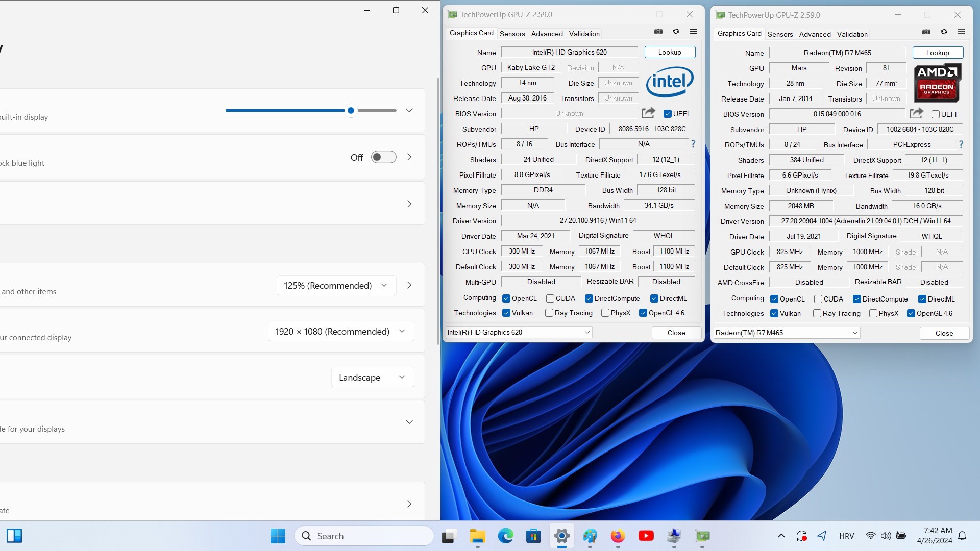Click GPU-Z icon on taskbar
Screen dimensions: 980x551
point(702,536)
